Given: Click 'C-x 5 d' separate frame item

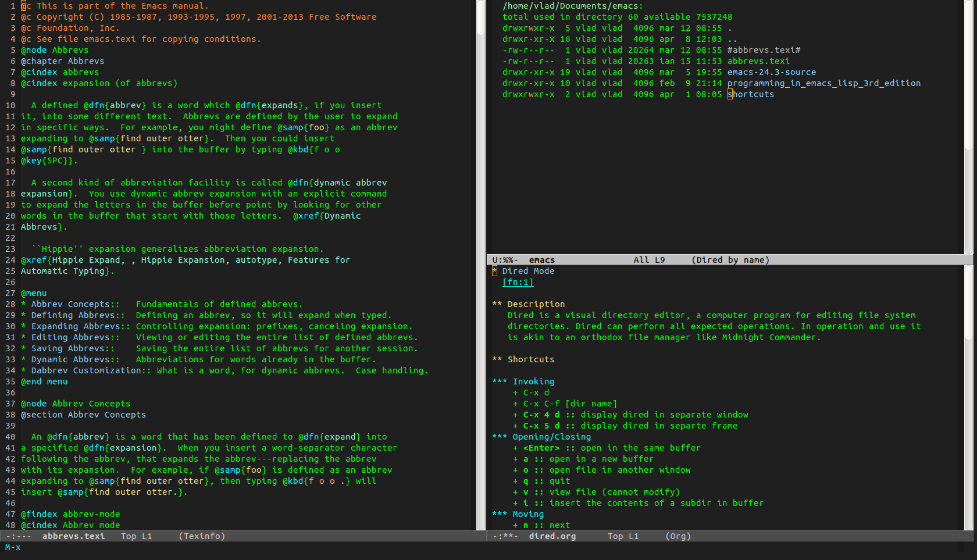Looking at the screenshot, I should (626, 426).
